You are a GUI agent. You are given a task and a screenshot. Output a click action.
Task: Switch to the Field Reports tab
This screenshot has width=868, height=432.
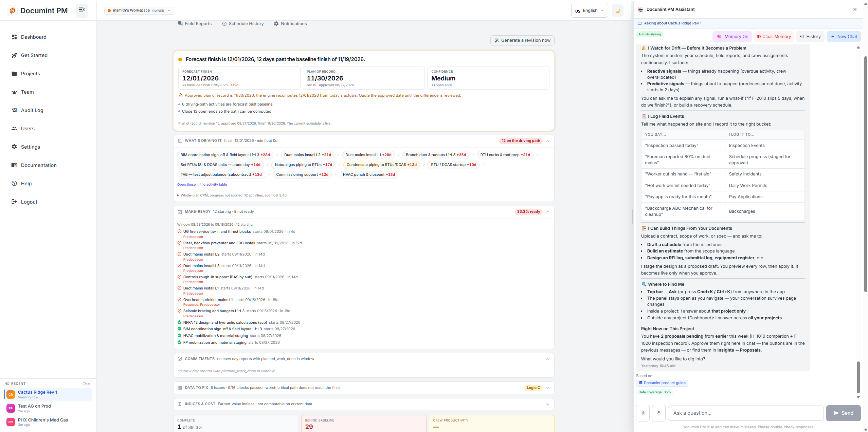(195, 24)
